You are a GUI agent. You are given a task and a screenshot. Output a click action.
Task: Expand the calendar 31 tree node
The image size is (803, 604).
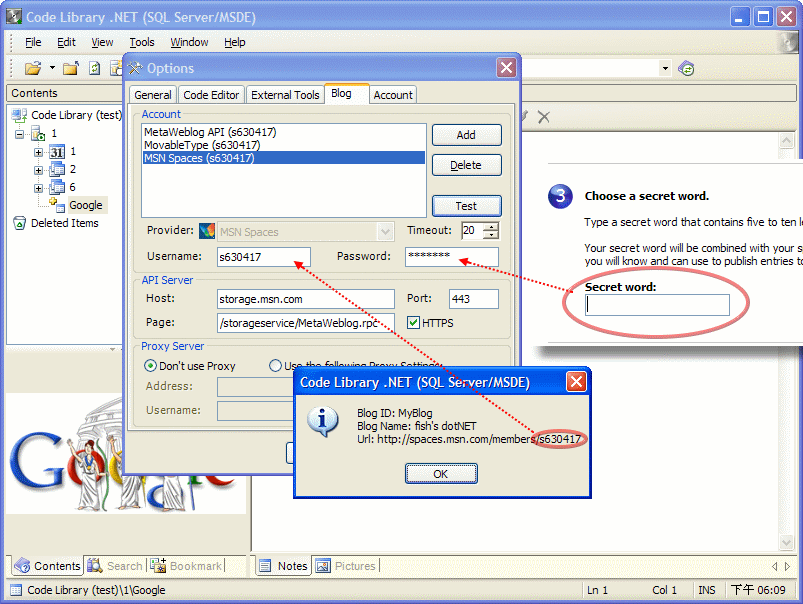38,152
